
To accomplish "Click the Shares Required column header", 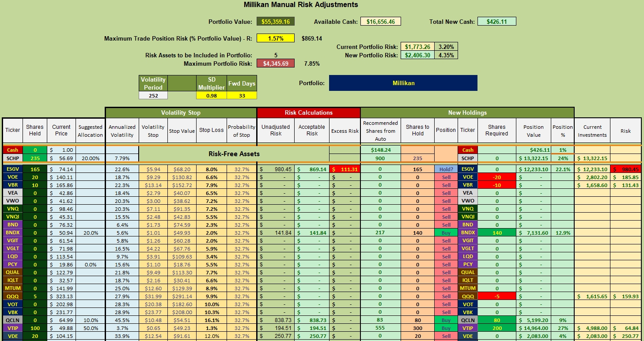I will click(x=497, y=130).
